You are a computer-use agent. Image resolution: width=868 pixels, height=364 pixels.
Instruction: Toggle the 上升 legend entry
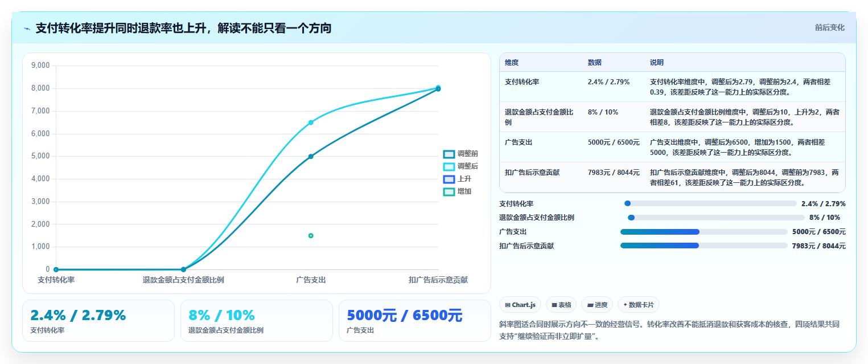click(x=457, y=179)
